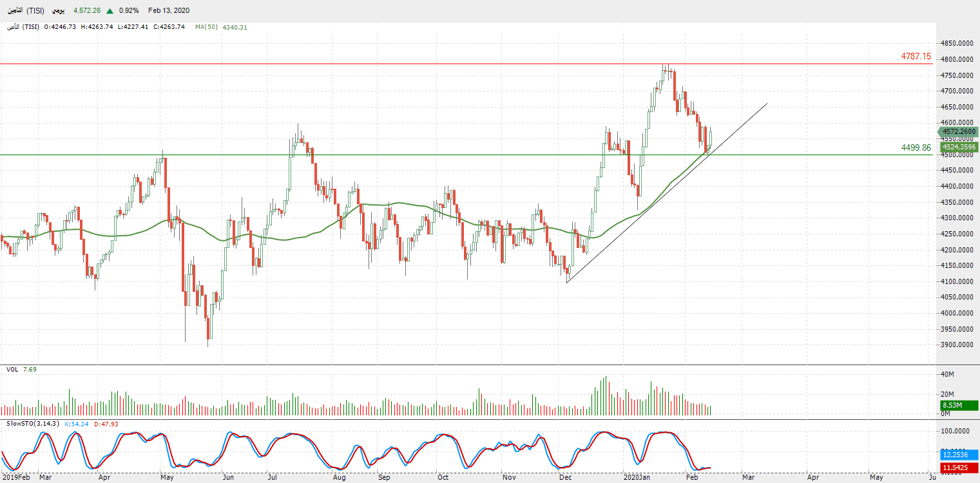Click the green 4499.86 support label
The image size is (980, 483).
[916, 147]
